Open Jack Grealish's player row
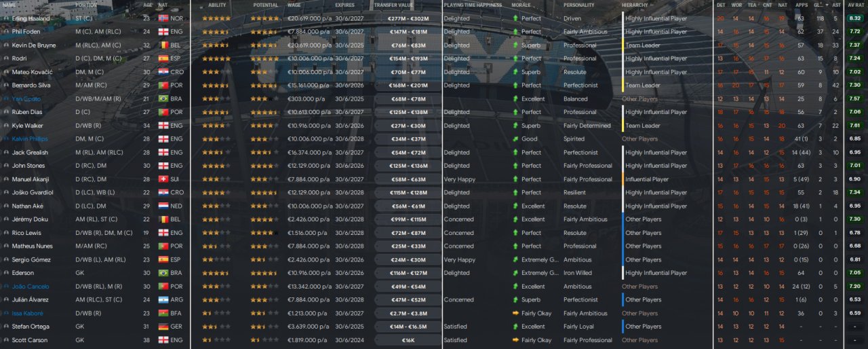 pos(434,153)
